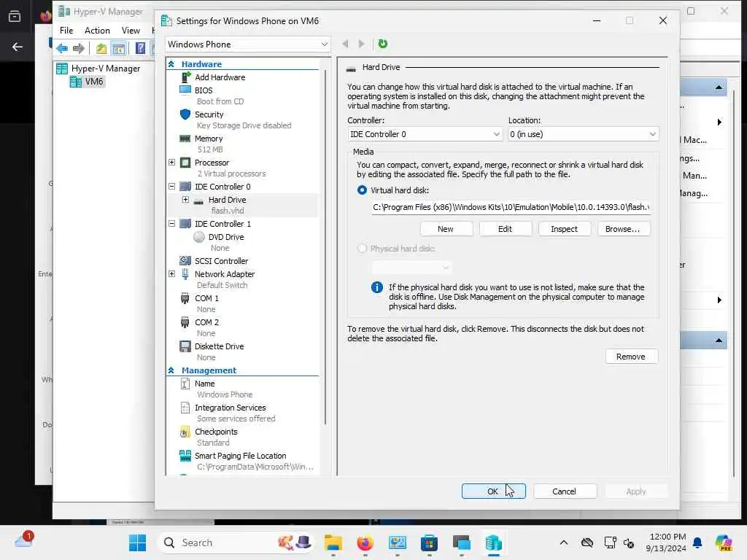Expand the Processor tree node
Image resolution: width=747 pixels, height=560 pixels.
tap(172, 163)
